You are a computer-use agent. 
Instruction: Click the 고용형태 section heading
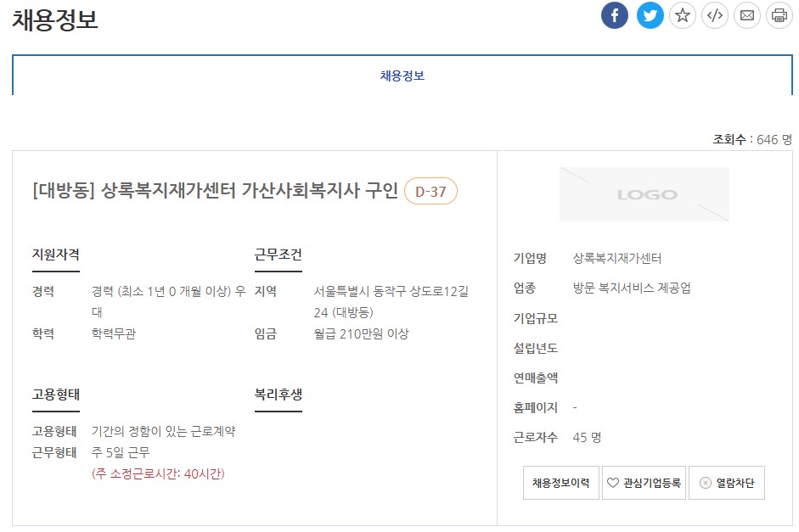pyautogui.click(x=55, y=394)
